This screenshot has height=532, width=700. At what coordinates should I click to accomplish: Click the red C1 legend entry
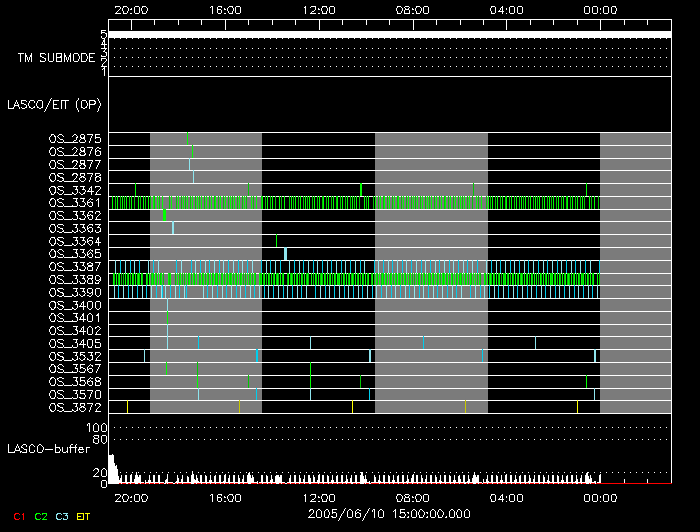(x=17, y=516)
